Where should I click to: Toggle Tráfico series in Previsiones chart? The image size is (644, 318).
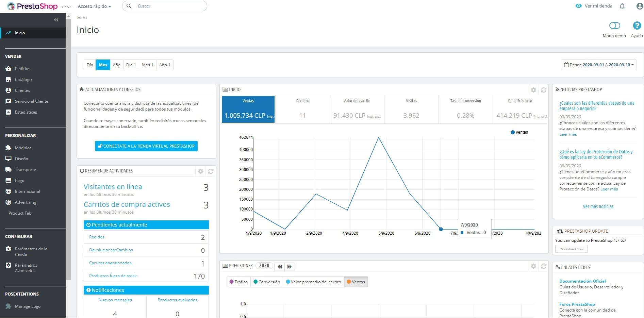tap(238, 282)
